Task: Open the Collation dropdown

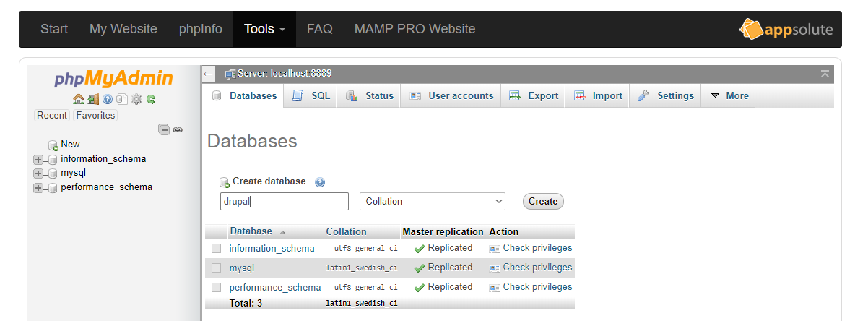Action: [432, 201]
